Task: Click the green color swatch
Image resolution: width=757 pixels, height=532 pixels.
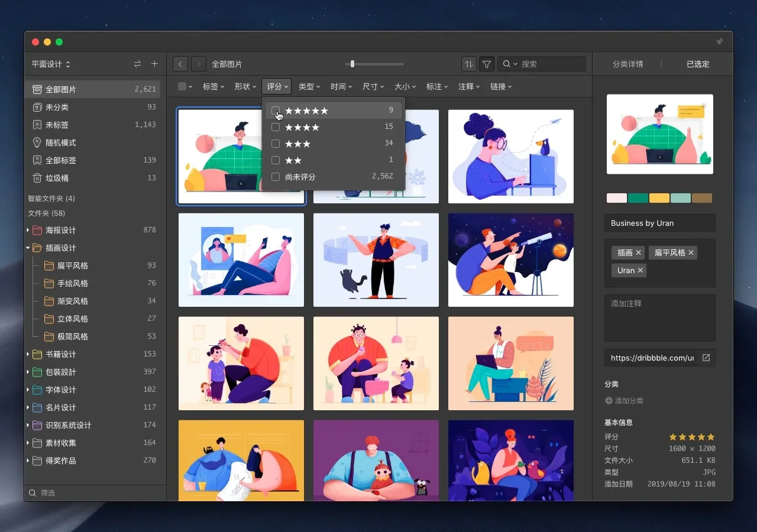Action: [638, 198]
